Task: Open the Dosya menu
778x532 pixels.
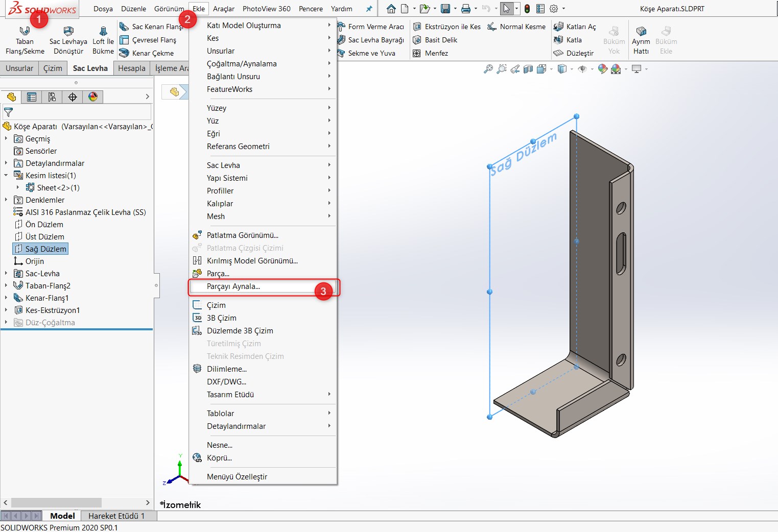Action: pos(103,9)
